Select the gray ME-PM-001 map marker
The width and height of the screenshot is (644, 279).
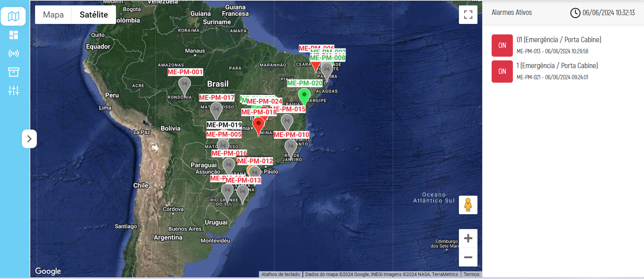[x=184, y=84]
